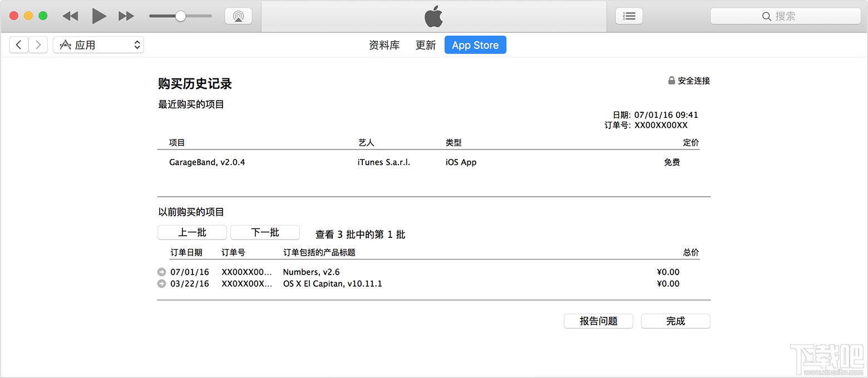Click the iTunes S.a.r.l. artist text

click(x=384, y=162)
